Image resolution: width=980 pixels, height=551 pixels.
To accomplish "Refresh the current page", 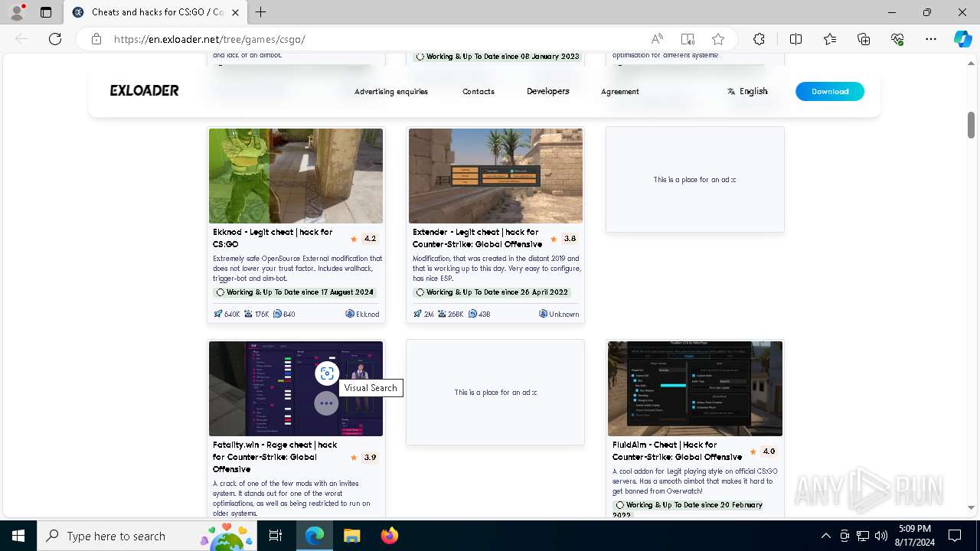I will tap(55, 39).
